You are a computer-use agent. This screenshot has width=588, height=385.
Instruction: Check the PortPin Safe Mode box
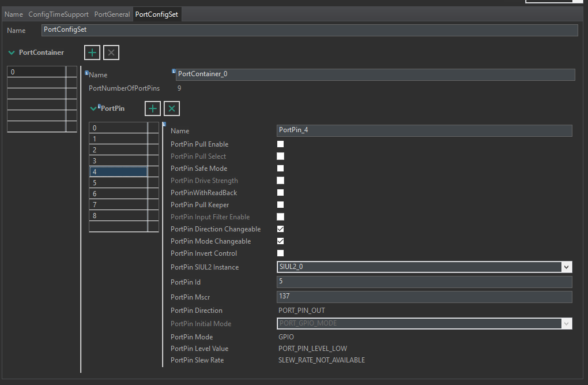281,169
